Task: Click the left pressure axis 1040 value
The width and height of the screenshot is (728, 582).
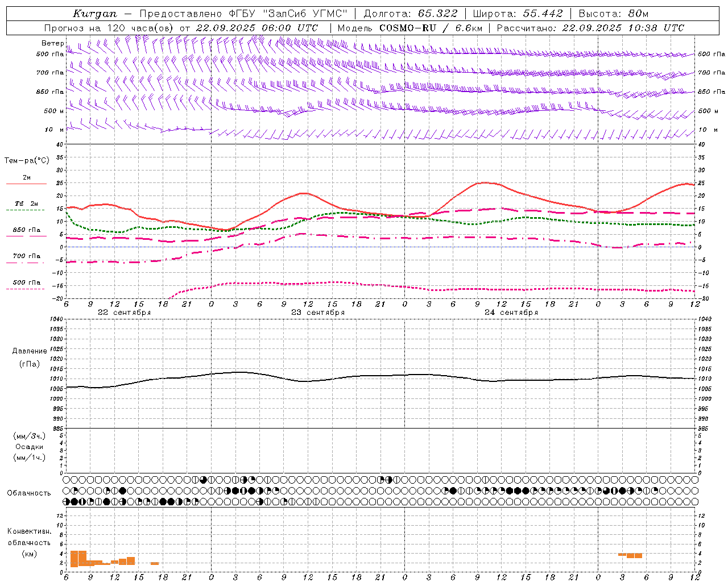Action: pyautogui.click(x=57, y=319)
